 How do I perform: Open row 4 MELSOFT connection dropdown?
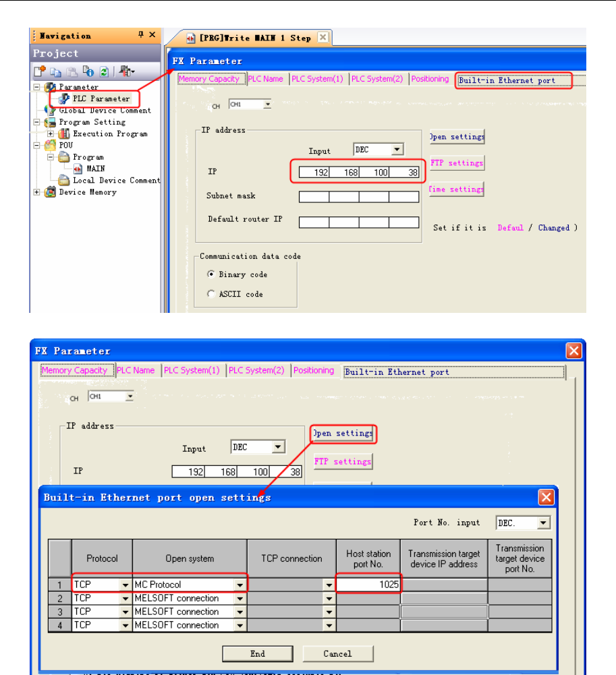pos(240,626)
